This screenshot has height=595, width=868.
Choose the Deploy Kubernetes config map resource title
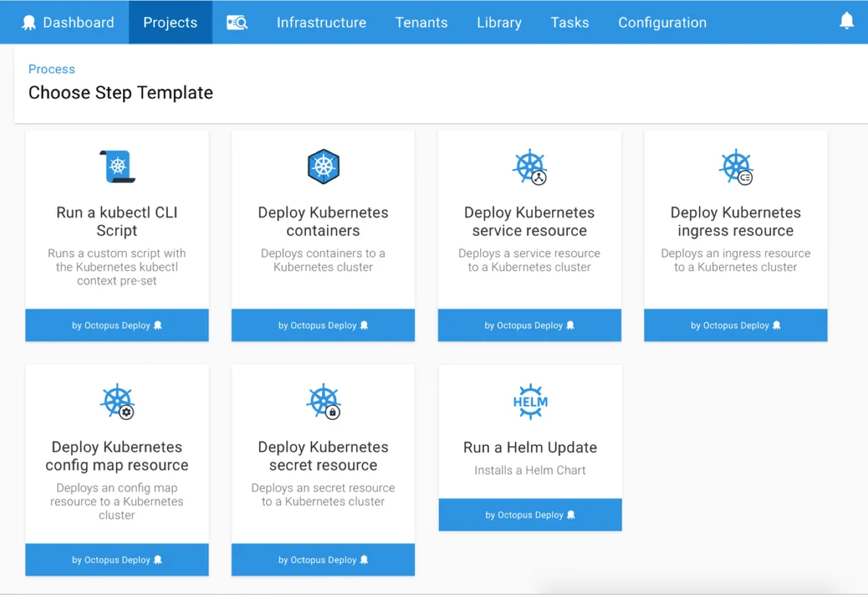(117, 456)
